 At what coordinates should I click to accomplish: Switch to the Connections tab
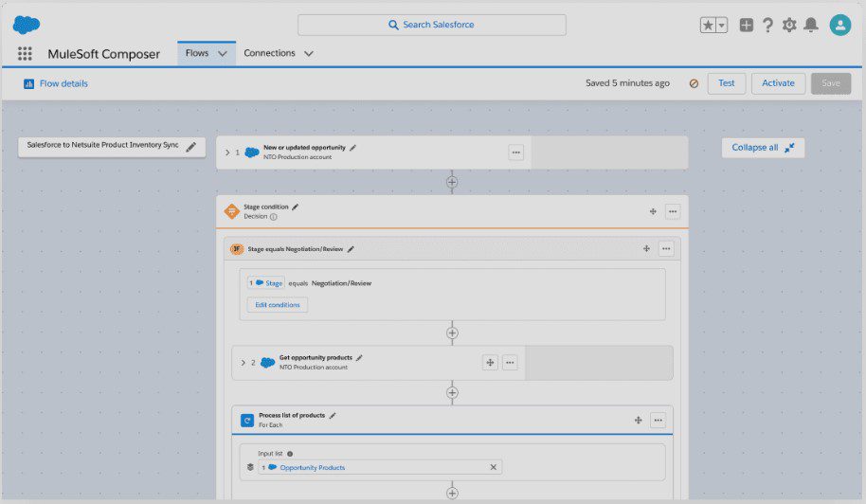click(x=269, y=53)
